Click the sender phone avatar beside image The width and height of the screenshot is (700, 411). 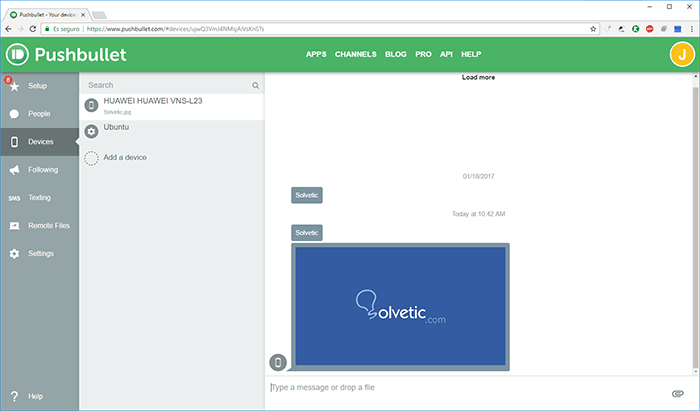[x=278, y=362]
